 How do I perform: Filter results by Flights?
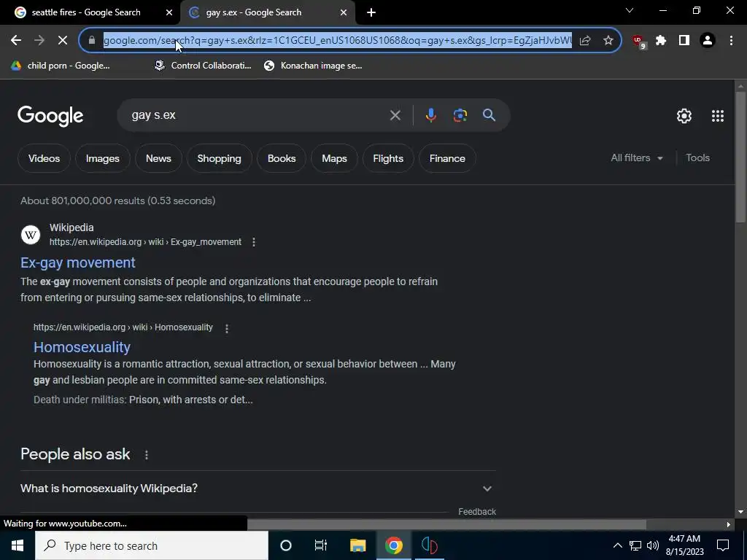(x=388, y=158)
